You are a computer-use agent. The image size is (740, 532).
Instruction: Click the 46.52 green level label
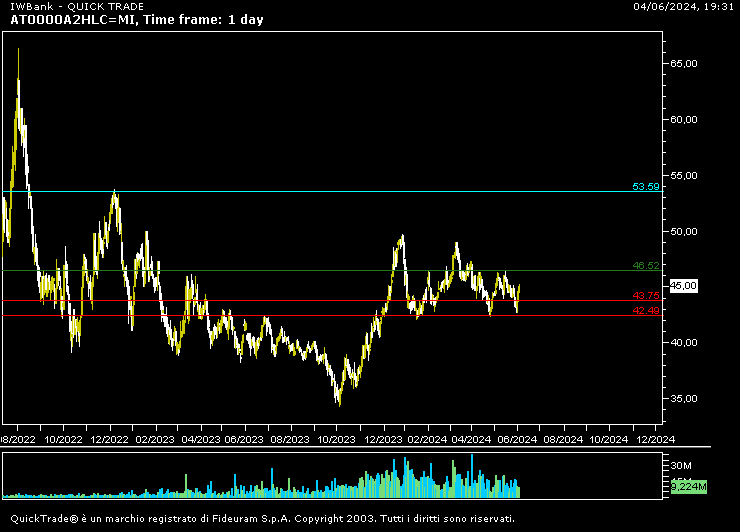pos(646,265)
